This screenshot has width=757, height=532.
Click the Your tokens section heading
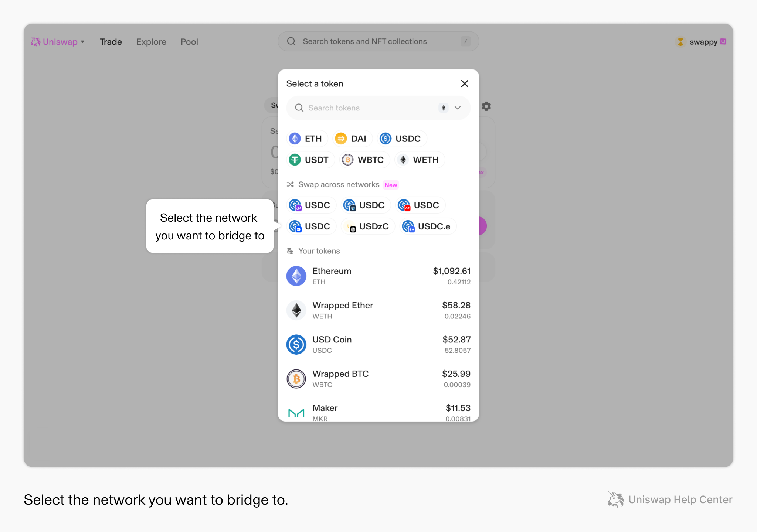(319, 251)
